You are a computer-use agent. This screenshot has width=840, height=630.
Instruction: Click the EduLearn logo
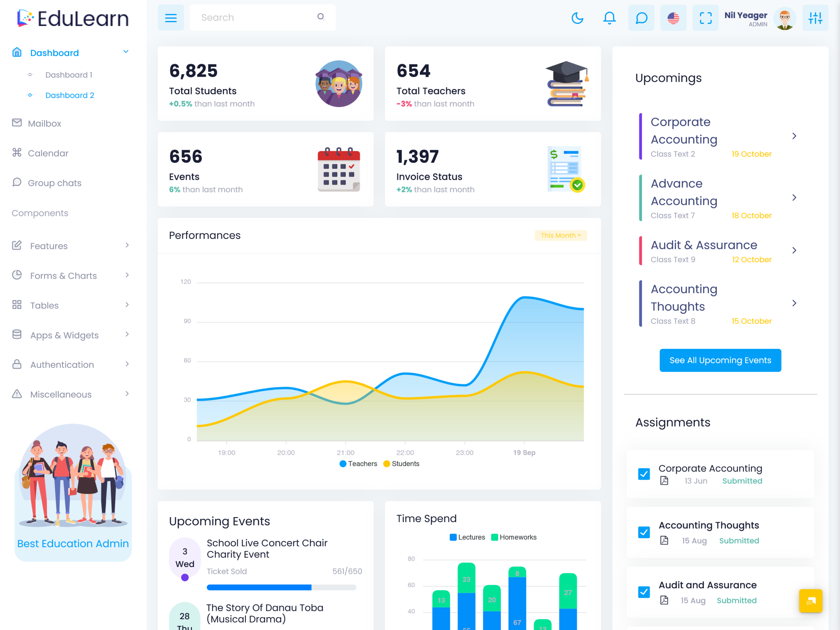click(x=73, y=18)
